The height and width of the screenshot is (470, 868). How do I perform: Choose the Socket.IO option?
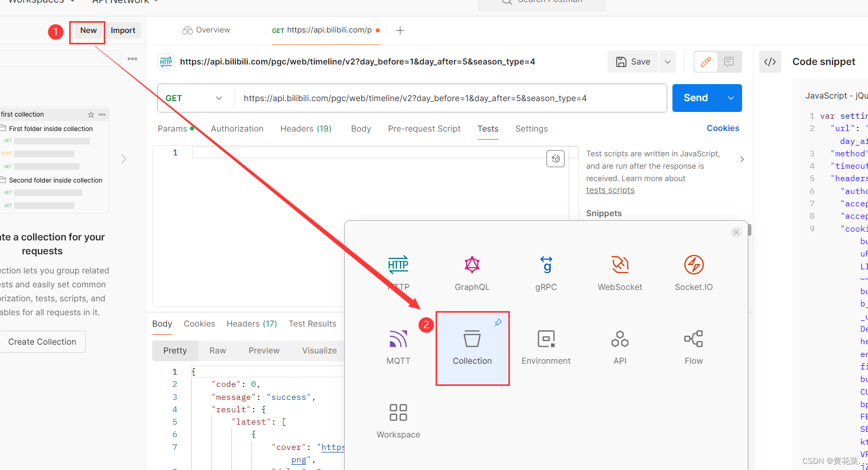[x=694, y=273]
